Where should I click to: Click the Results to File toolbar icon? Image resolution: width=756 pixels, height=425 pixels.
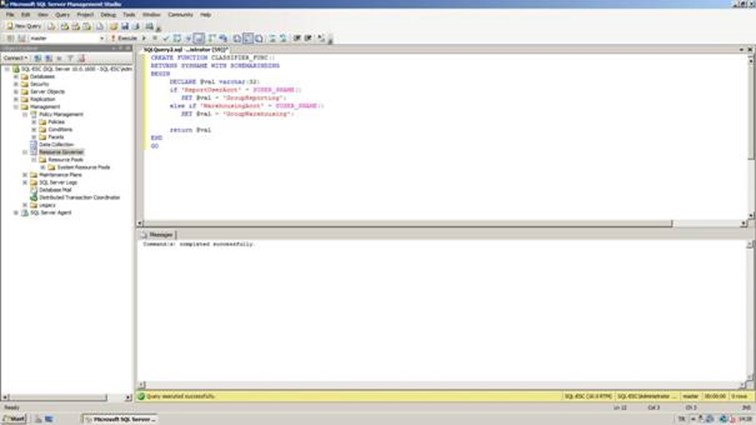coord(259,38)
